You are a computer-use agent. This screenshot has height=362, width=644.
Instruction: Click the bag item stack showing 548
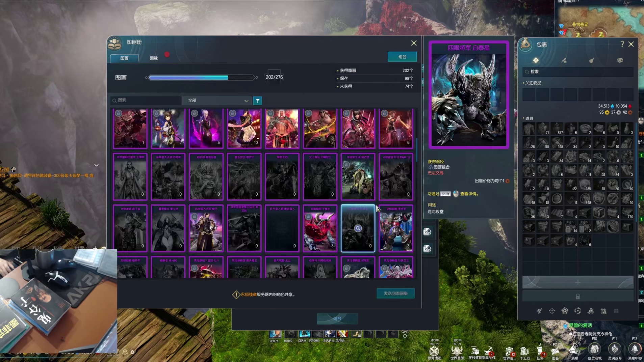click(x=585, y=199)
